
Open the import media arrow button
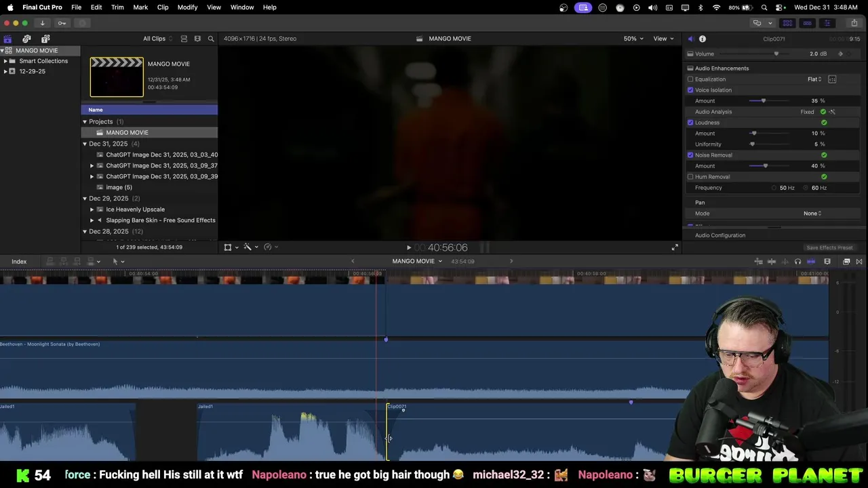pyautogui.click(x=42, y=23)
